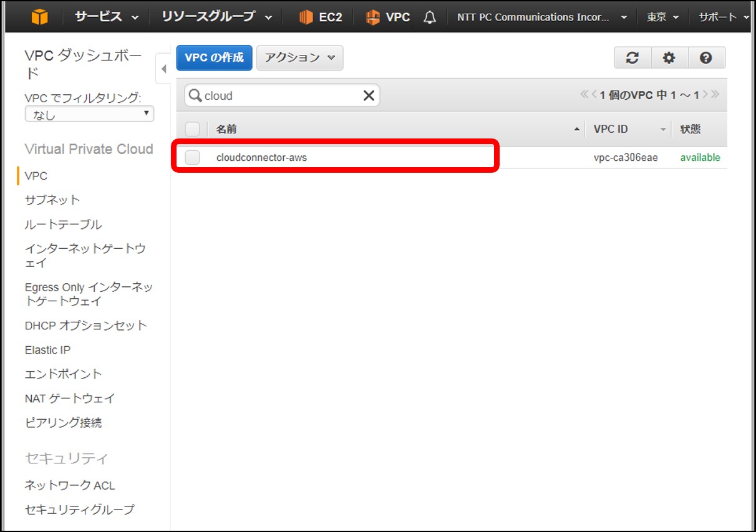Image resolution: width=756 pixels, height=532 pixels.
Task: Click the magnifier search icon
Action: point(195,95)
